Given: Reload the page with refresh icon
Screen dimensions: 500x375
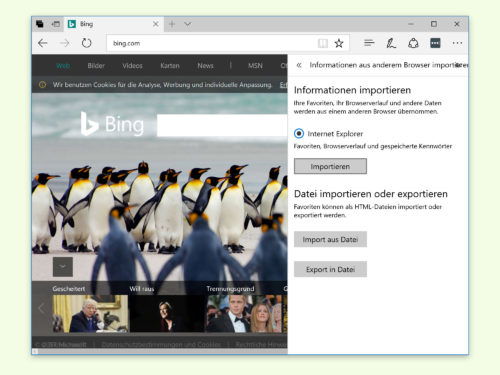Looking at the screenshot, I should coord(86,43).
